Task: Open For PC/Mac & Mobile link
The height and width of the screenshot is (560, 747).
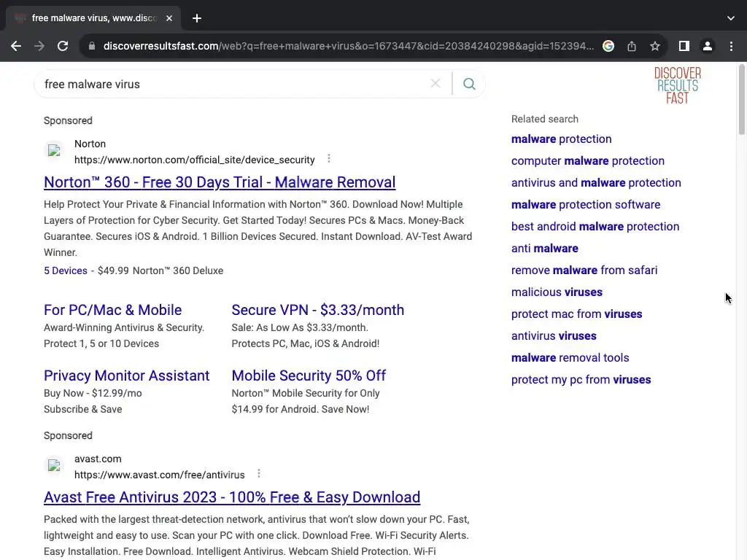Action: [113, 310]
